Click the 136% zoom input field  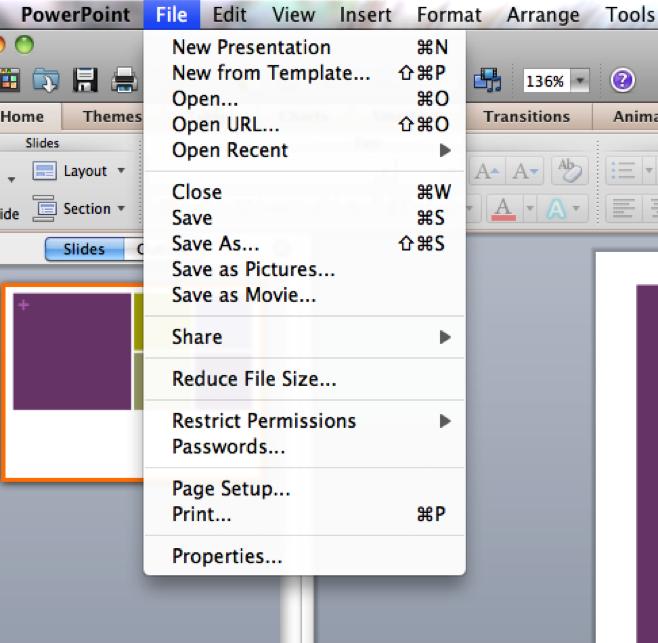click(546, 81)
